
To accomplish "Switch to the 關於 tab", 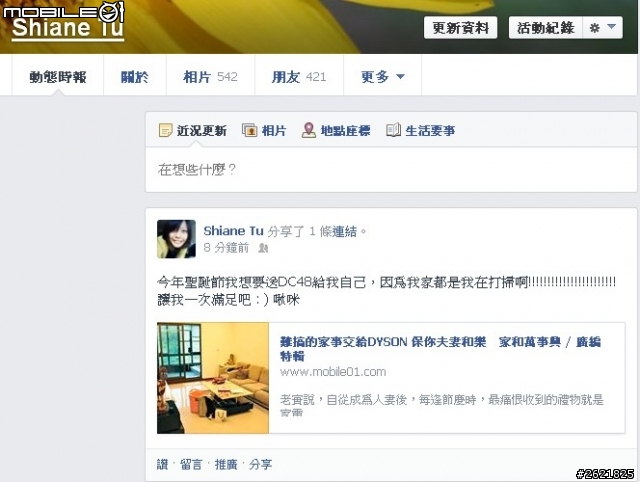I will pos(135,76).
